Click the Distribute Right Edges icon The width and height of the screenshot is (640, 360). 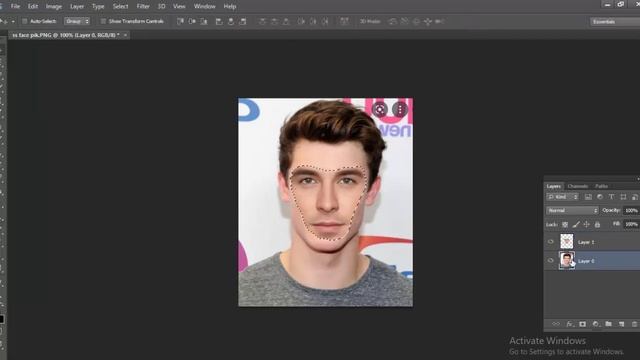325,21
